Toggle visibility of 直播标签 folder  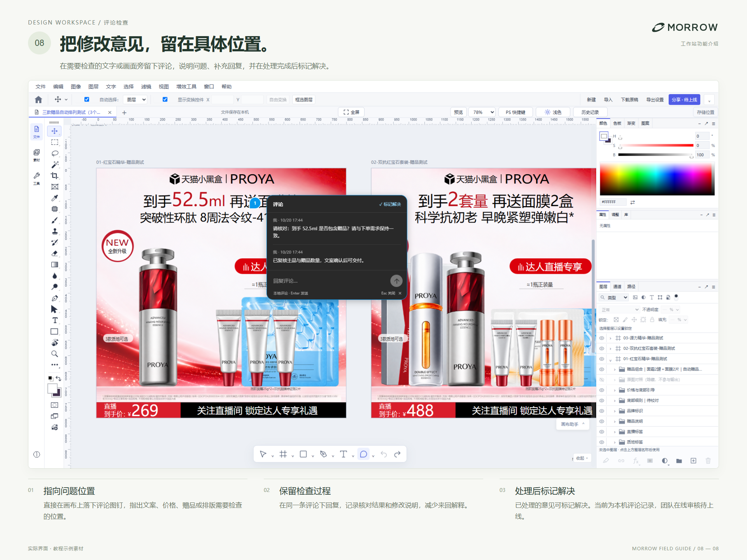click(x=602, y=432)
